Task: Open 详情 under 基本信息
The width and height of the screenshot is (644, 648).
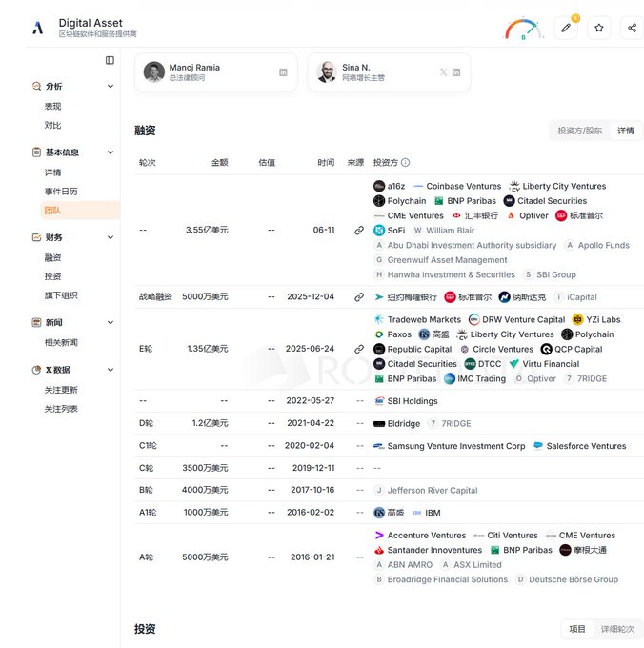Action: 53,172
